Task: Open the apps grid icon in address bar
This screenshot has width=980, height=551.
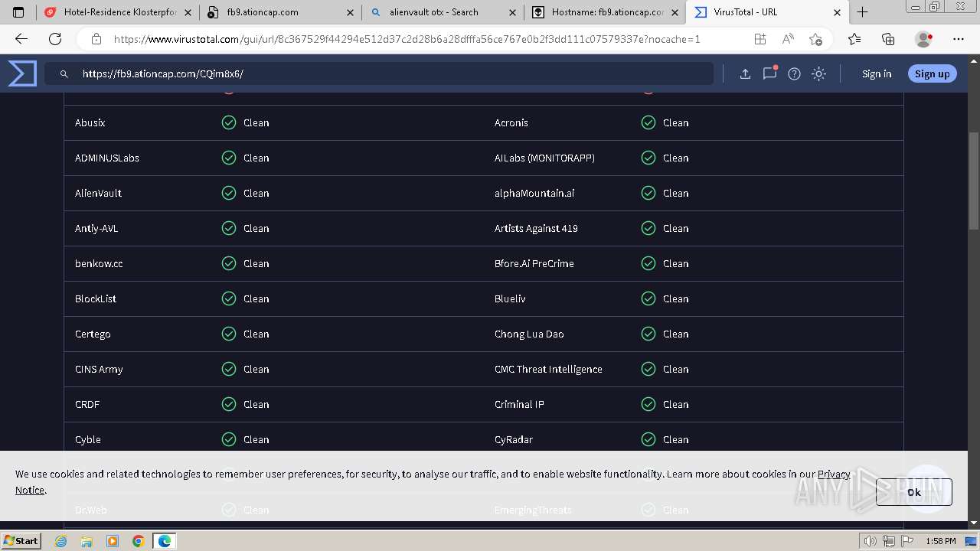Action: 760,39
